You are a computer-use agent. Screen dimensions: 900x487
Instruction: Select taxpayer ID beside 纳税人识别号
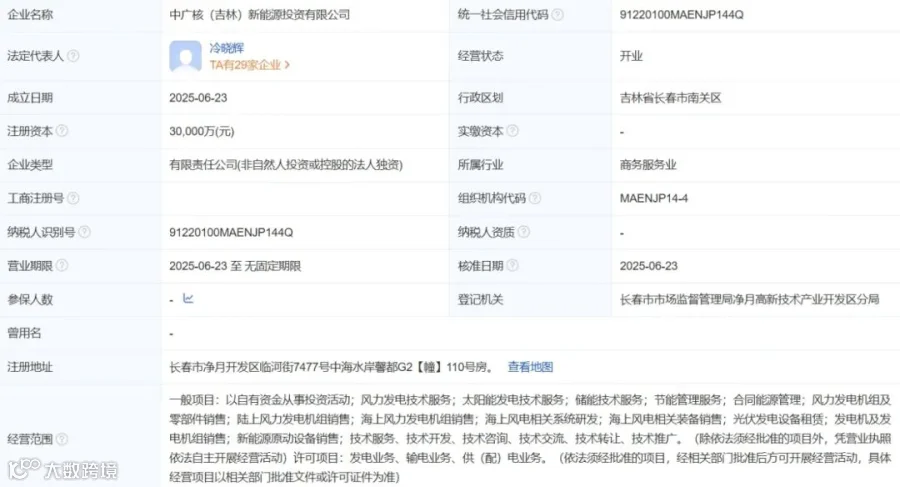pos(231,233)
